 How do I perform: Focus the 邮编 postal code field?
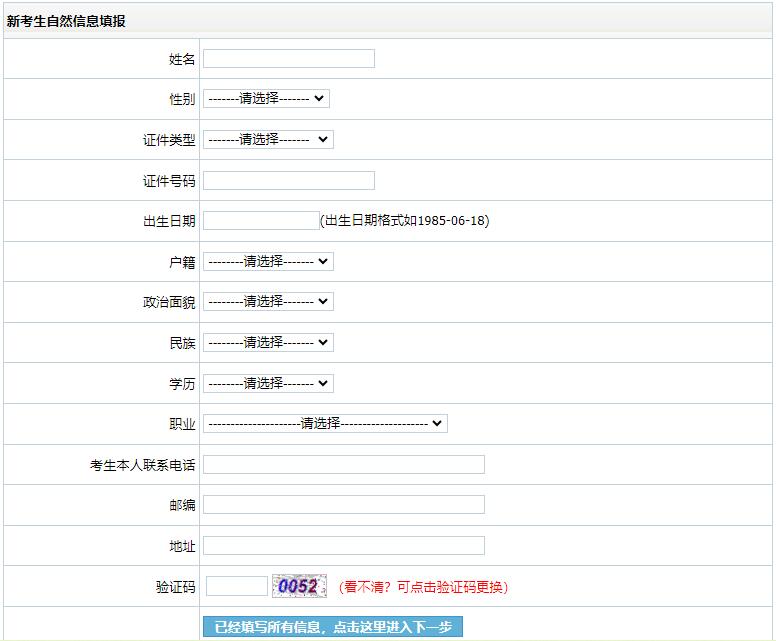[343, 505]
